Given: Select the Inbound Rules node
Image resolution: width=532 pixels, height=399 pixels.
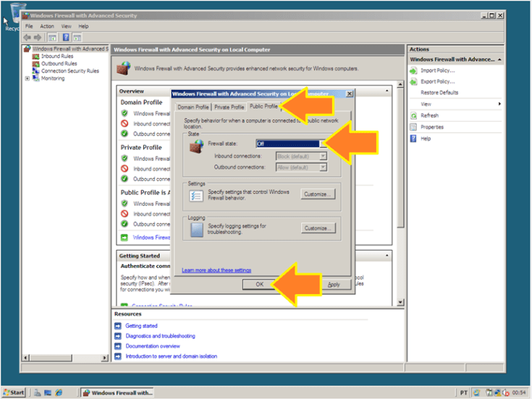Looking at the screenshot, I should (x=56, y=56).
